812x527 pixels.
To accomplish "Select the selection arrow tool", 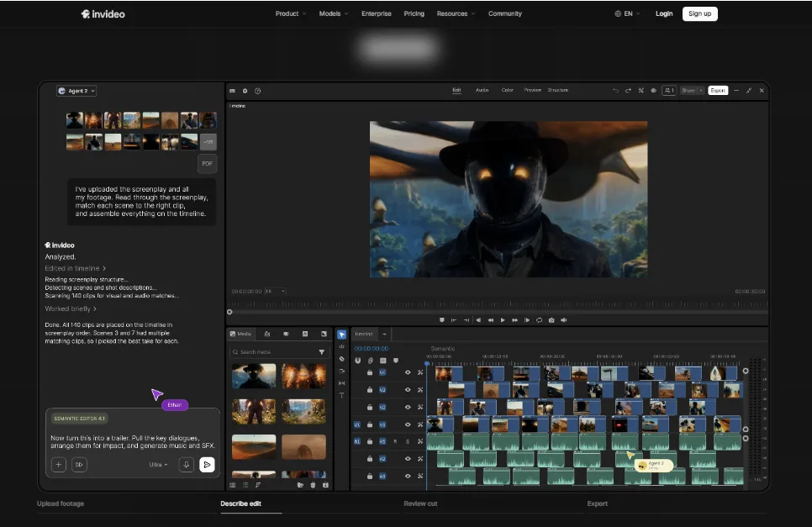I will [342, 335].
